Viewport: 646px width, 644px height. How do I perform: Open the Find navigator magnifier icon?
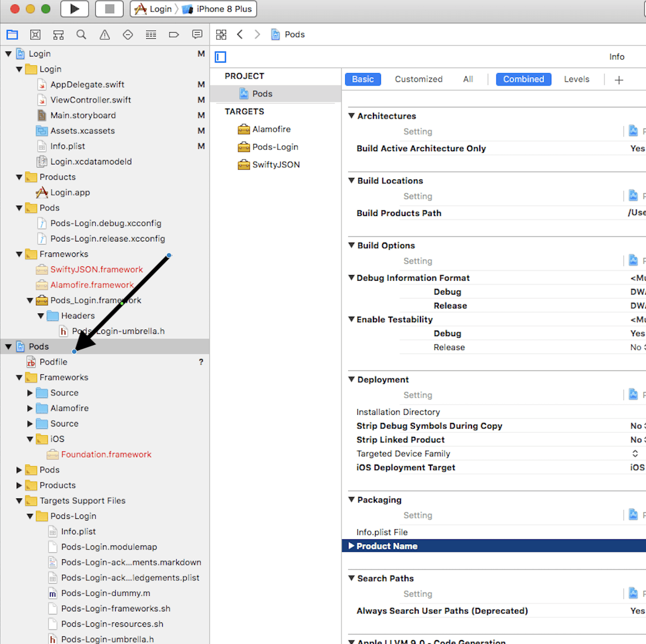click(x=81, y=35)
